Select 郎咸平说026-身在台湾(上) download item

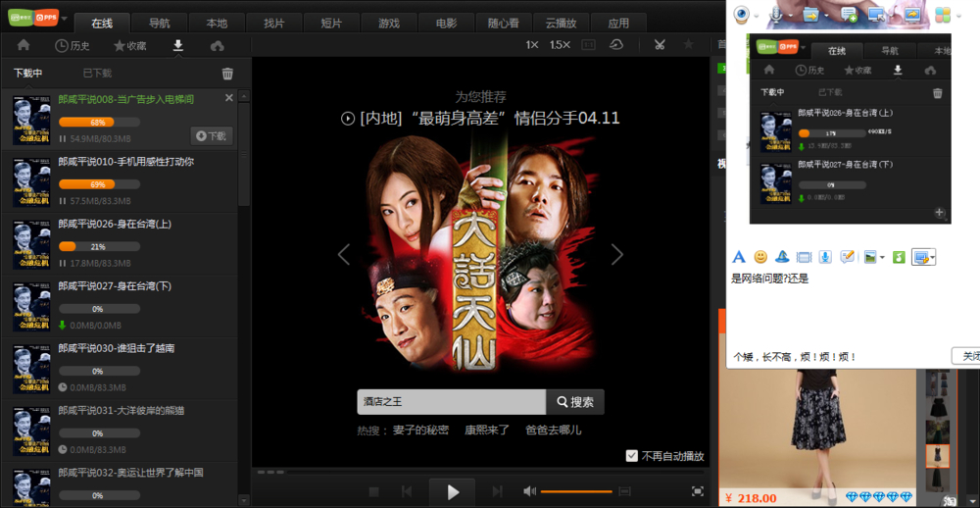point(119,244)
